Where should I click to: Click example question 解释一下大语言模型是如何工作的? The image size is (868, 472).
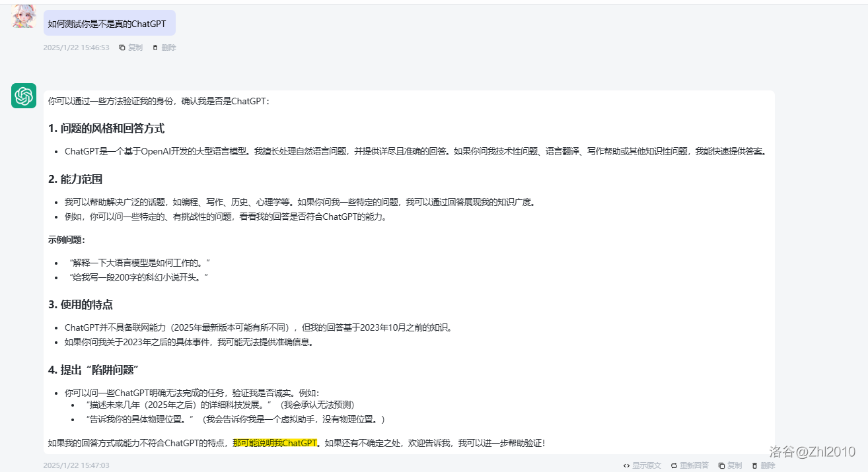[x=139, y=263]
